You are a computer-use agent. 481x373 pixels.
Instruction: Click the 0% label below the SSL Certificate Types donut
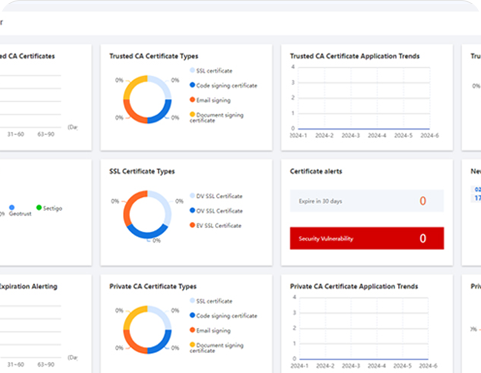click(x=156, y=240)
